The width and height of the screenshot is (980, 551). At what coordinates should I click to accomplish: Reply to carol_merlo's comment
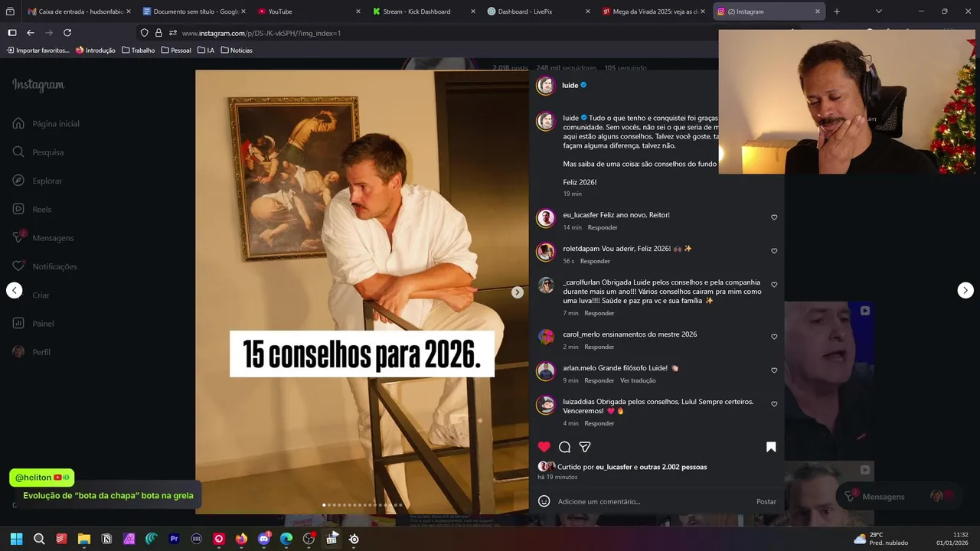599,347
